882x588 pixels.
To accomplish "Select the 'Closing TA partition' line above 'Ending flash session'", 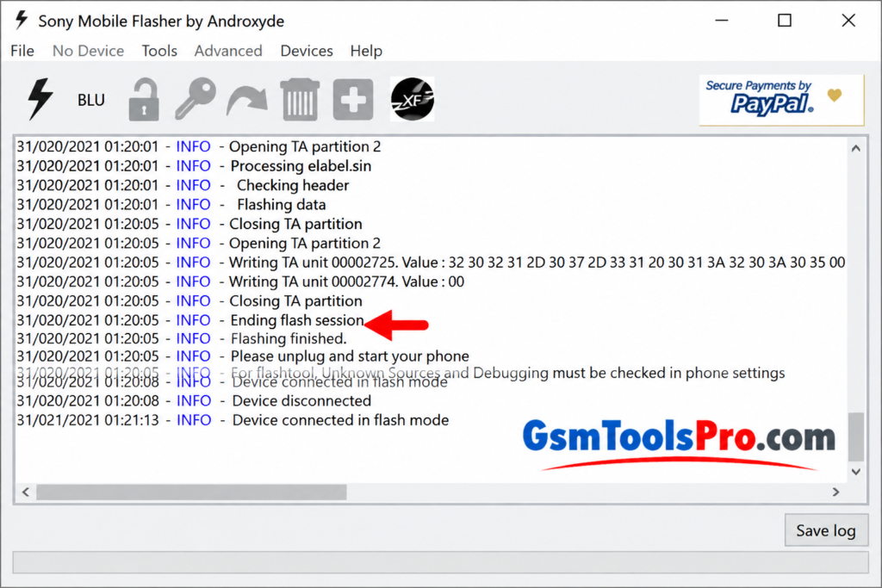I will tap(189, 300).
